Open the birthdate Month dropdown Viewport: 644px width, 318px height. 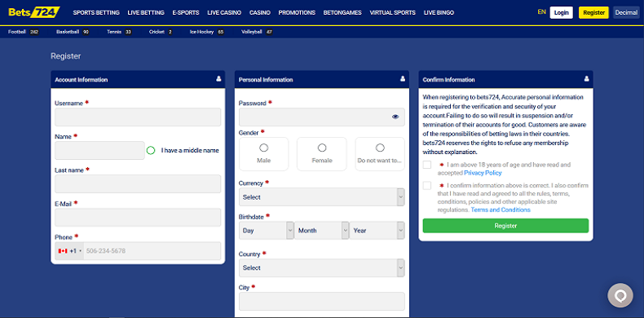click(x=321, y=231)
